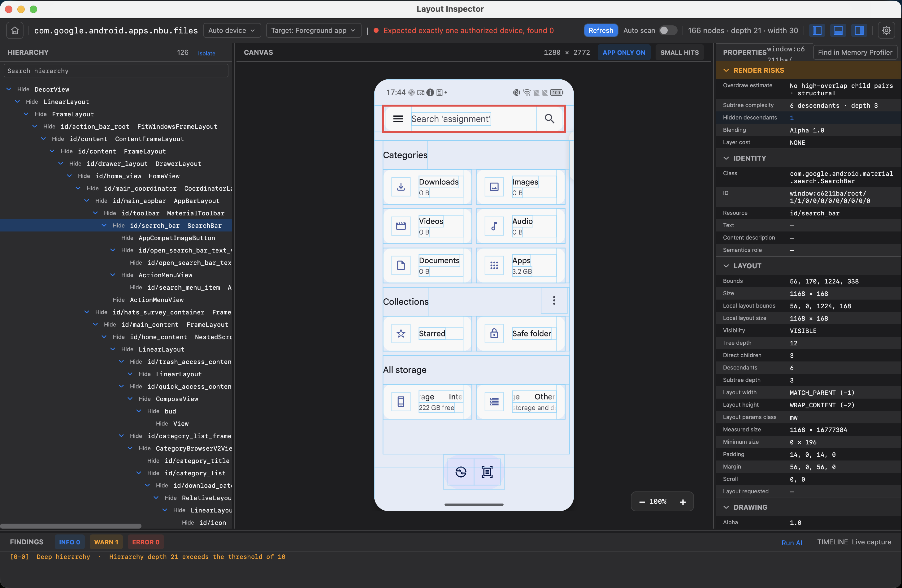Image resolution: width=902 pixels, height=588 pixels.
Task: Hide the DecorView node
Action: click(23, 89)
